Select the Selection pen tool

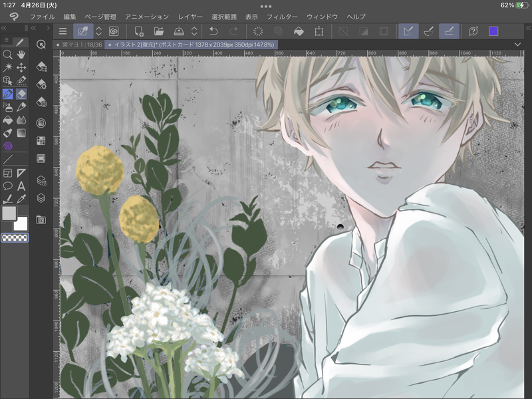pyautogui.click(x=21, y=80)
